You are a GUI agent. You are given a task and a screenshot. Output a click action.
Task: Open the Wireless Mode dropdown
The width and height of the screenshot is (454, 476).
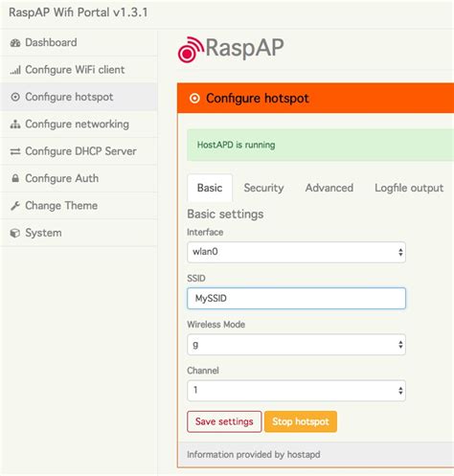pyautogui.click(x=296, y=345)
